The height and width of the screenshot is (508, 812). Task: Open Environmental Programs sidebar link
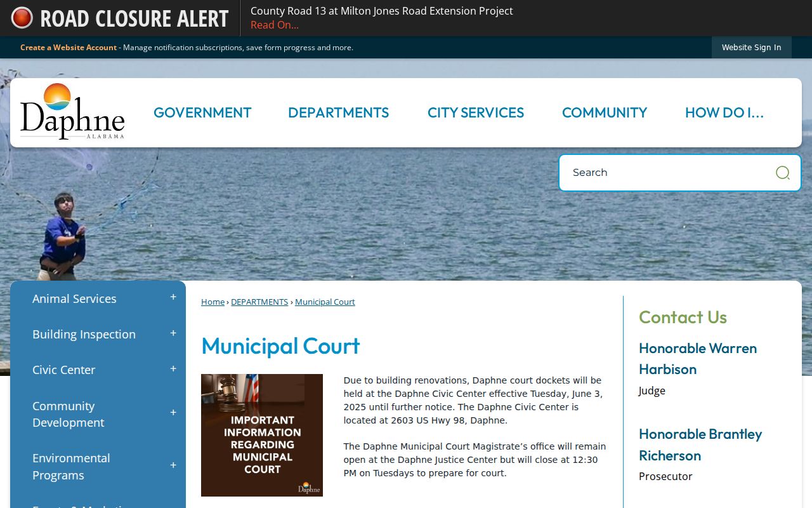[71, 467]
